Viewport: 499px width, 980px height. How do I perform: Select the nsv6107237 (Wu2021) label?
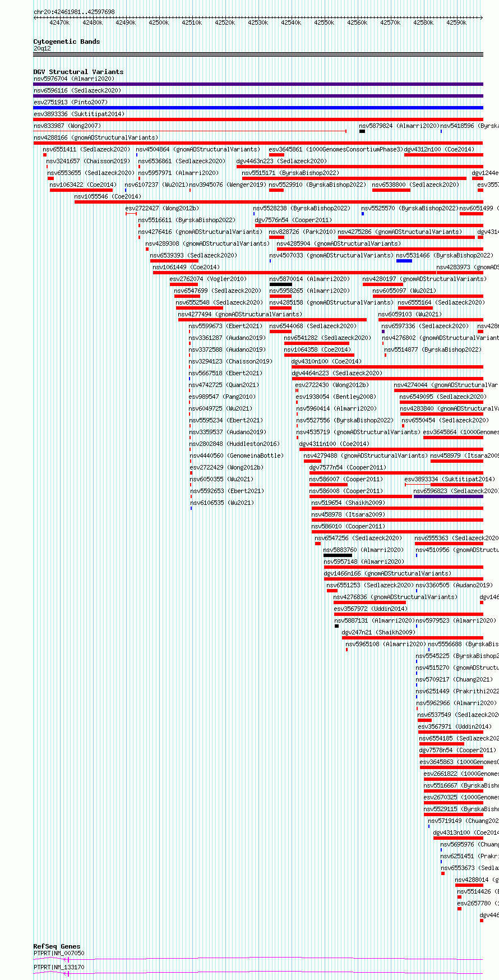(x=156, y=185)
